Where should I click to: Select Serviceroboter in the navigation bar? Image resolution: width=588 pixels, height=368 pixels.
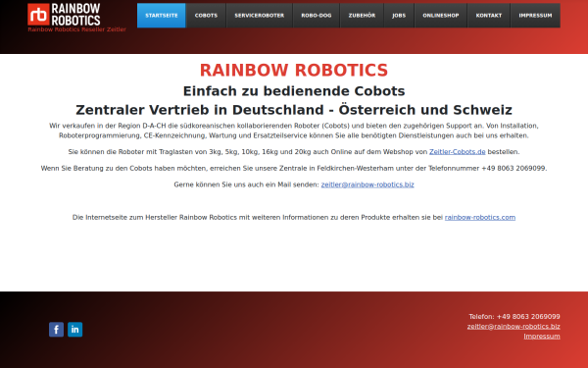(x=260, y=16)
